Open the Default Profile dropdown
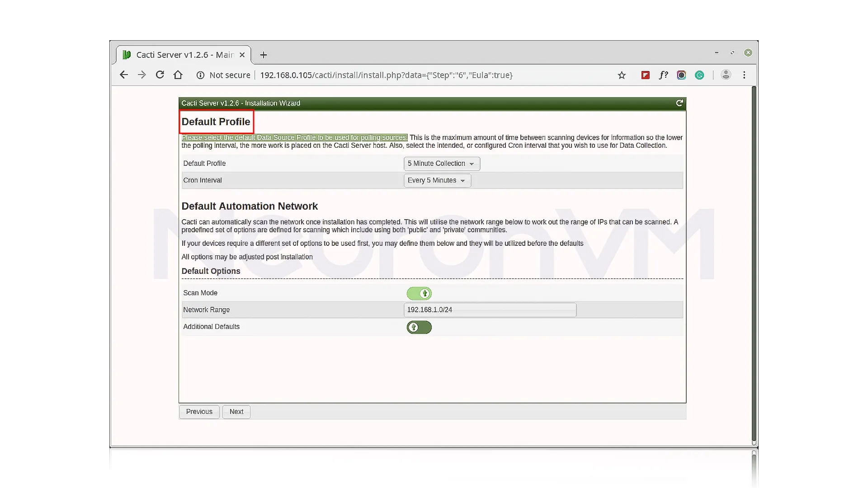The width and height of the screenshot is (868, 488). coord(442,164)
